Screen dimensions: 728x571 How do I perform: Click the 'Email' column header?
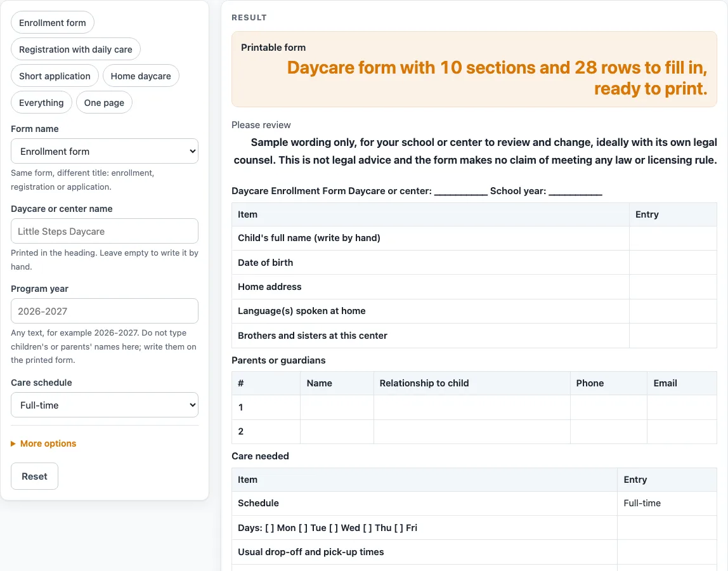(682, 383)
